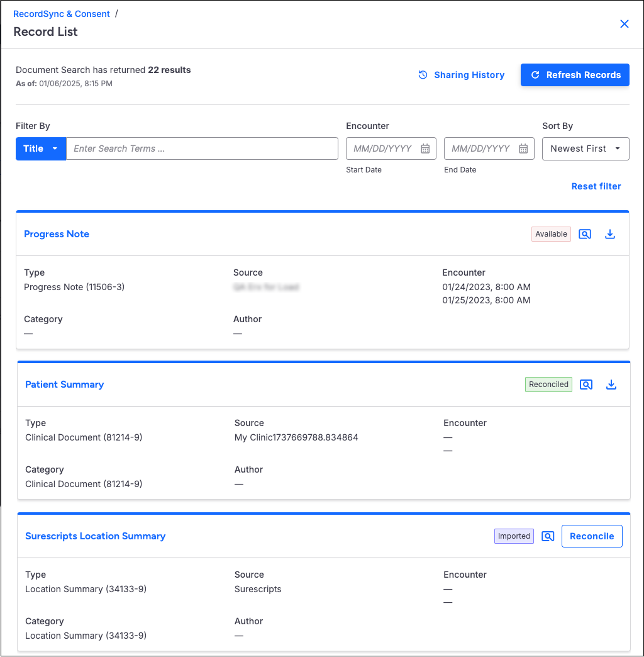Open the Patient Summary title link

click(x=64, y=385)
